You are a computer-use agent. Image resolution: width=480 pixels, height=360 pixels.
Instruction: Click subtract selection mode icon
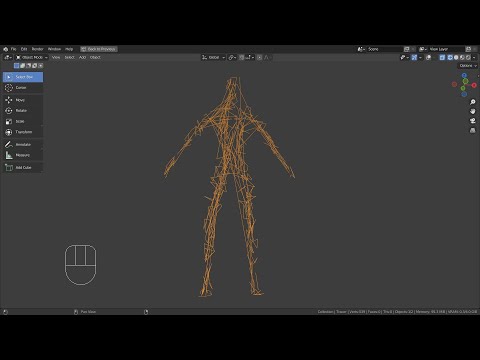pos(28,66)
